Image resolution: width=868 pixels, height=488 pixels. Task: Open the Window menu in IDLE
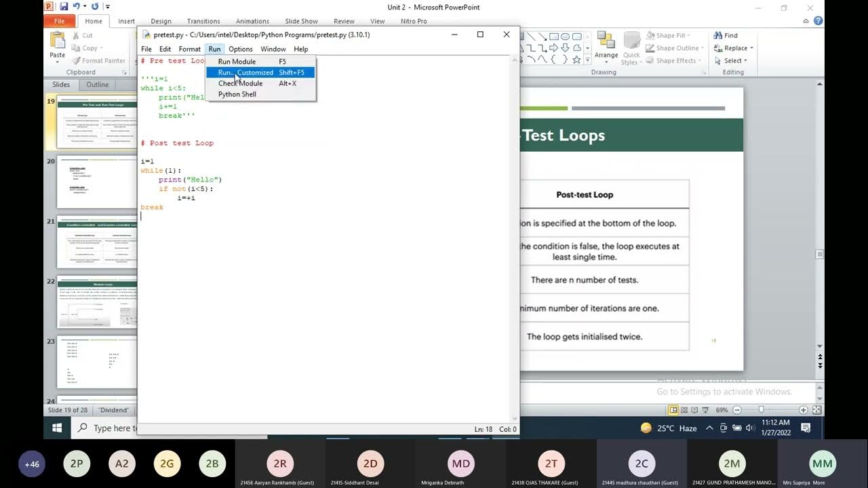coord(273,49)
